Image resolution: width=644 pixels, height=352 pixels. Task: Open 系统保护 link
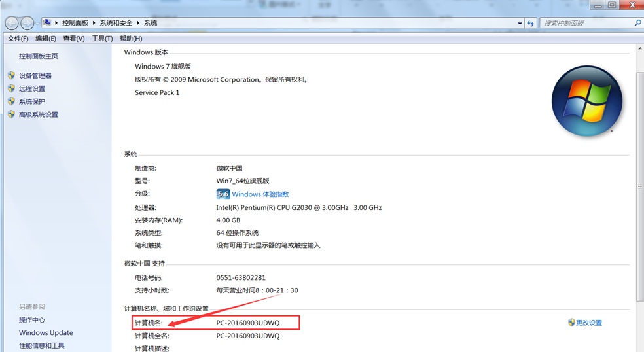(x=31, y=101)
